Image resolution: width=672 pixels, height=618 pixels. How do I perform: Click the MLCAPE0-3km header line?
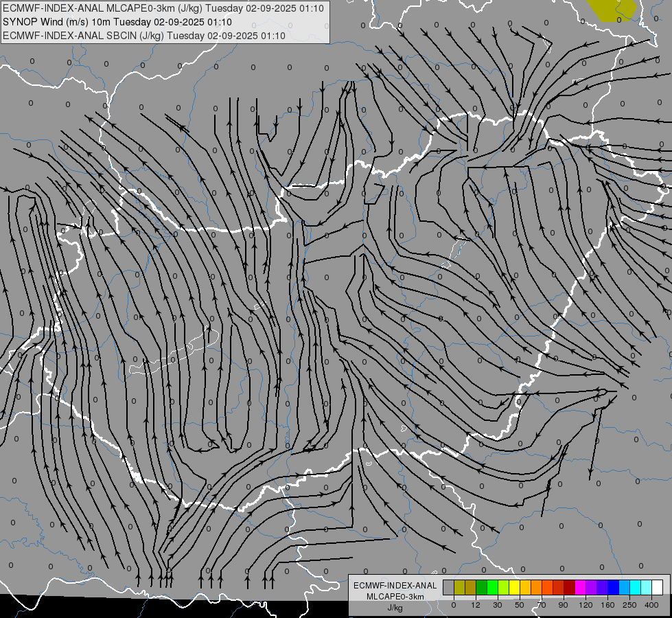click(x=163, y=8)
